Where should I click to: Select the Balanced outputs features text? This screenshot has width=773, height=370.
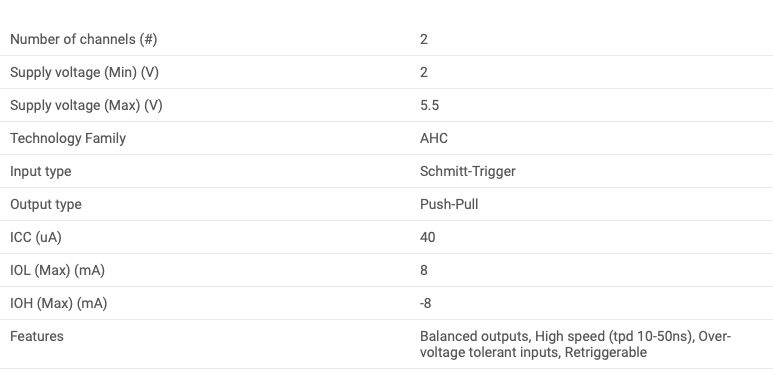474,336
